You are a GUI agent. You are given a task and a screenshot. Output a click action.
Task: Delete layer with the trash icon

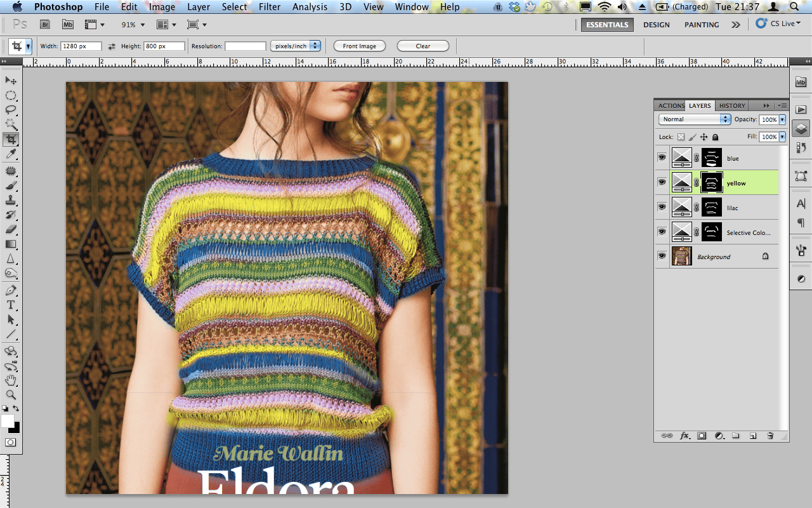coord(770,436)
